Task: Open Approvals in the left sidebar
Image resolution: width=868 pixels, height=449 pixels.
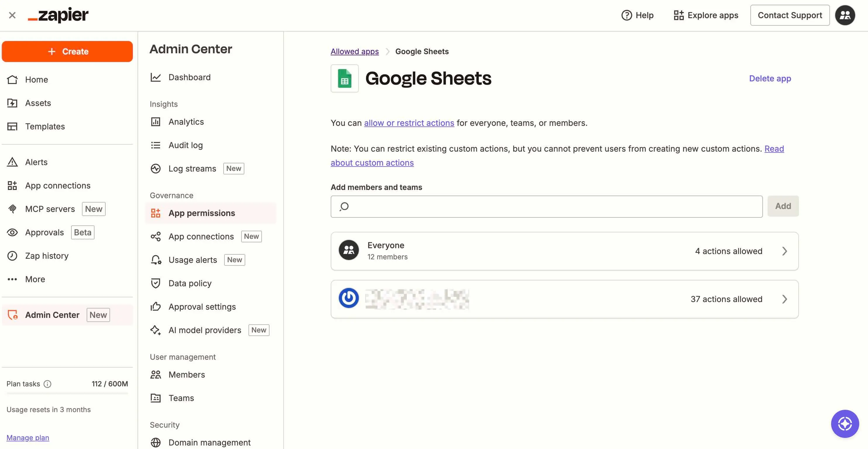Action: pos(67,233)
